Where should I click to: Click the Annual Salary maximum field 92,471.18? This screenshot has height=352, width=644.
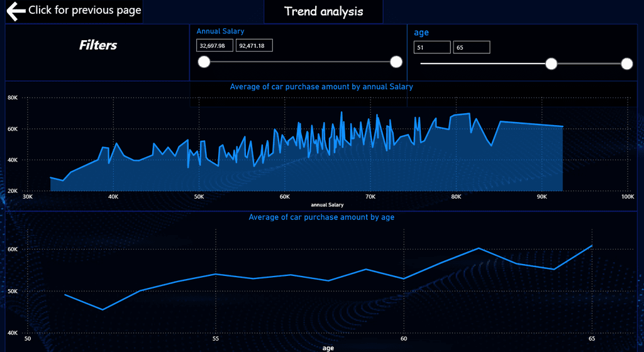pyautogui.click(x=254, y=45)
